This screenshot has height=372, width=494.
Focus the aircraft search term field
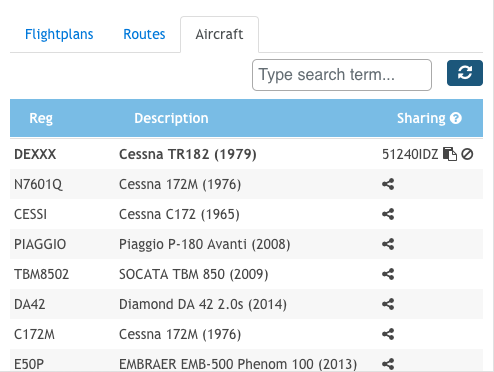[x=342, y=75]
